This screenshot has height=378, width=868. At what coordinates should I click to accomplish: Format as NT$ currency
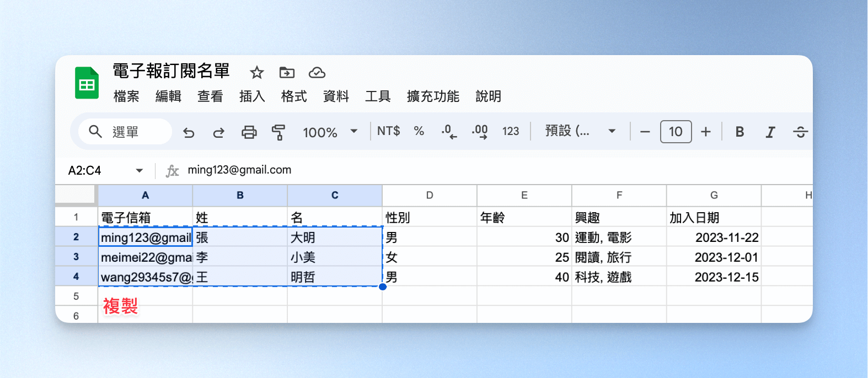389,131
